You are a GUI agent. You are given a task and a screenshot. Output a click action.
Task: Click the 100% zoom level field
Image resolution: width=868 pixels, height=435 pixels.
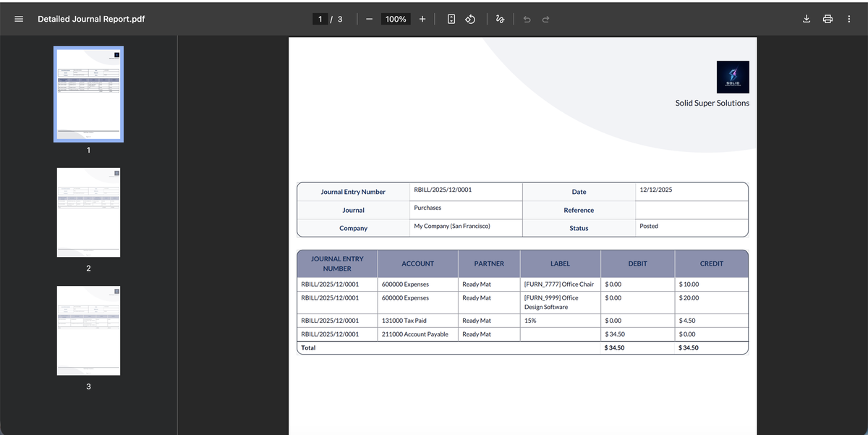(x=395, y=19)
